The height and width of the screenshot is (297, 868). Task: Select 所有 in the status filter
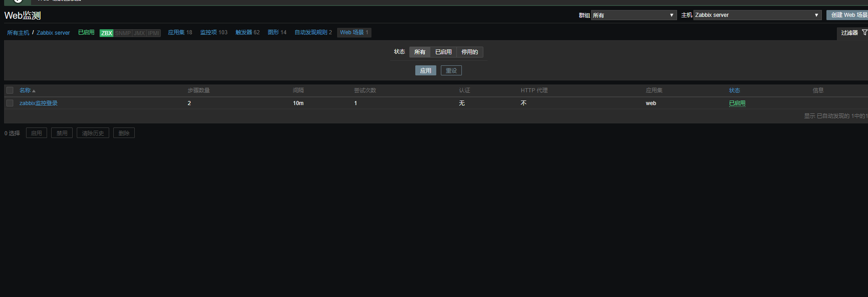(419, 52)
